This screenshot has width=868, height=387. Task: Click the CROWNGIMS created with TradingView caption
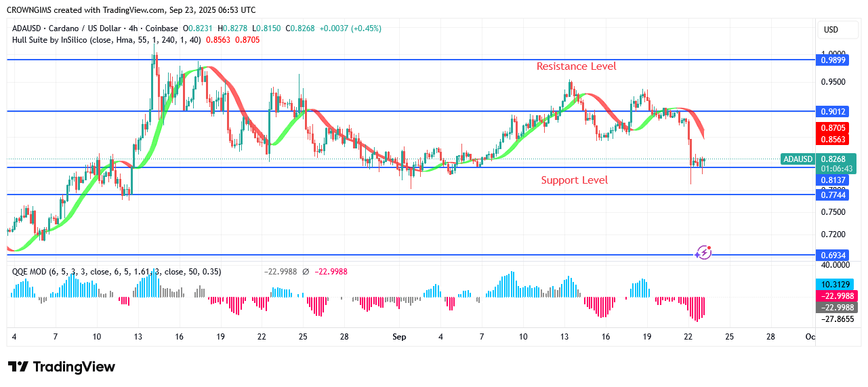pos(131,10)
